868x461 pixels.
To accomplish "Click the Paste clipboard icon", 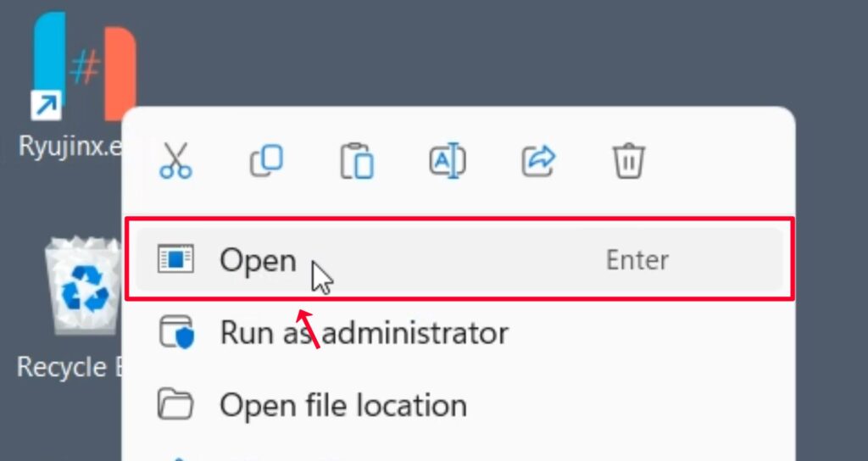I will pos(357,161).
